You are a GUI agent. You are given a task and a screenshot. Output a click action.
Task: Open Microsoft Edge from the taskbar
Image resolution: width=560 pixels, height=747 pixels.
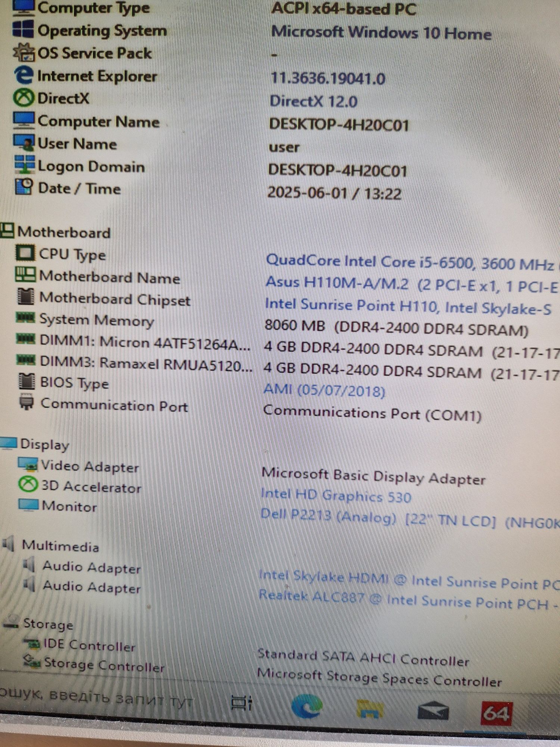pos(307,706)
